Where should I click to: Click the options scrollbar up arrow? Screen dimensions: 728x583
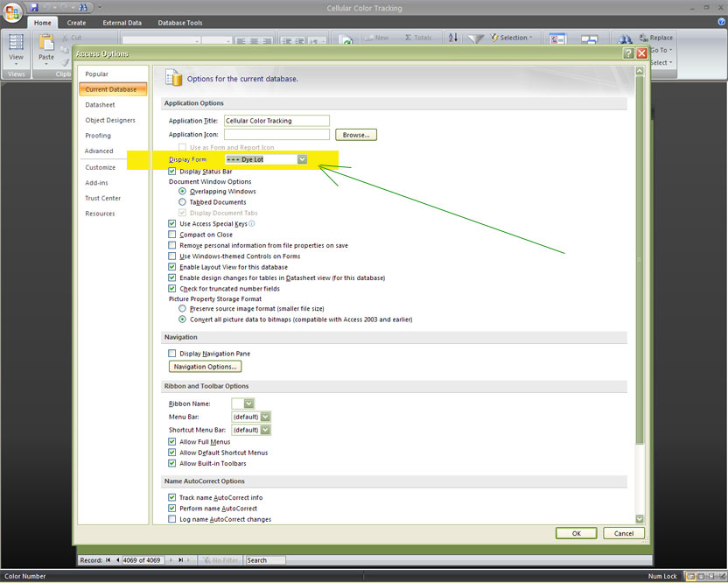(640, 71)
